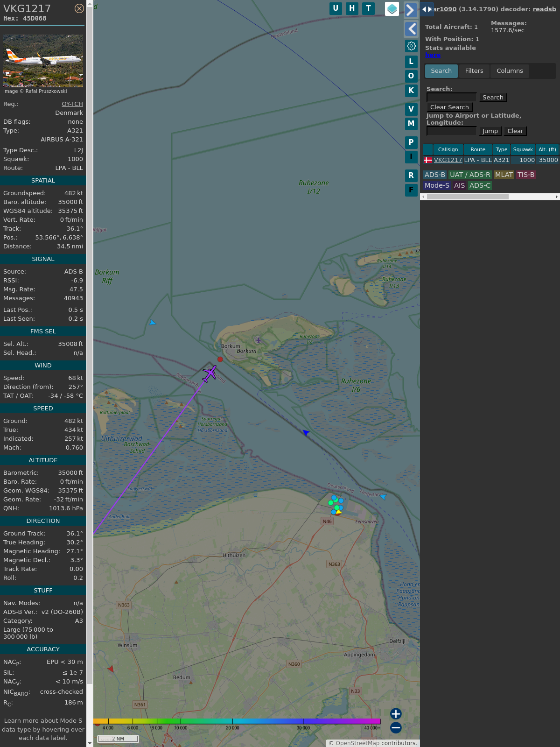Click the H button on map toolbar

352,8
